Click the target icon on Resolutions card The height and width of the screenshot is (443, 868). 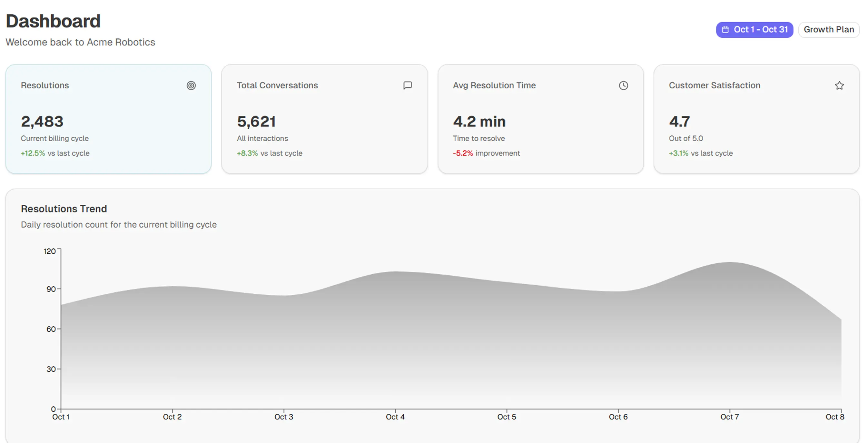coord(191,85)
